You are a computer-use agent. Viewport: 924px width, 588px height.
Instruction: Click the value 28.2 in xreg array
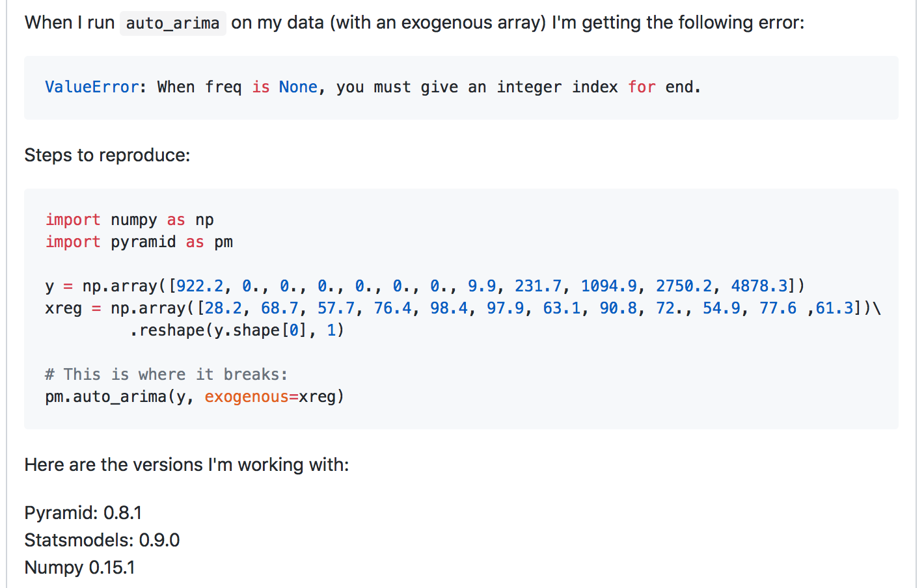pyautogui.click(x=223, y=308)
